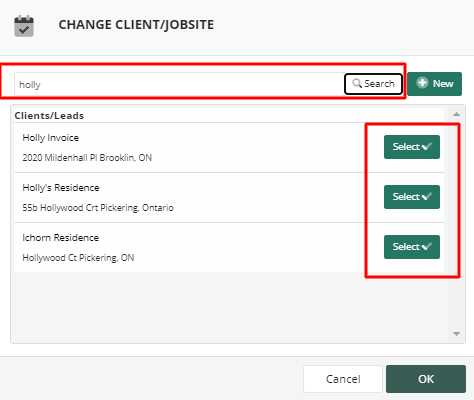The width and height of the screenshot is (474, 400).
Task: Click the scroll down arrow in results list
Action: pos(456,334)
